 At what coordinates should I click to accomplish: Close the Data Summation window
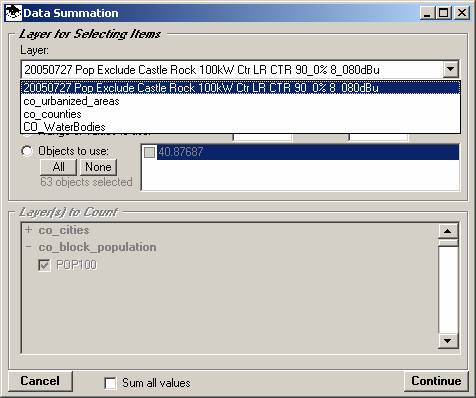coord(462,13)
